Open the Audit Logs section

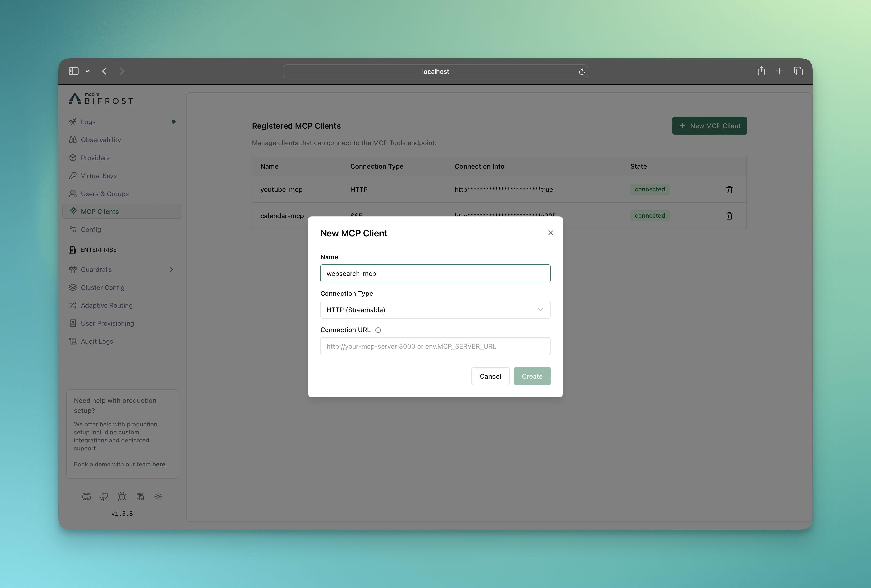[97, 341]
